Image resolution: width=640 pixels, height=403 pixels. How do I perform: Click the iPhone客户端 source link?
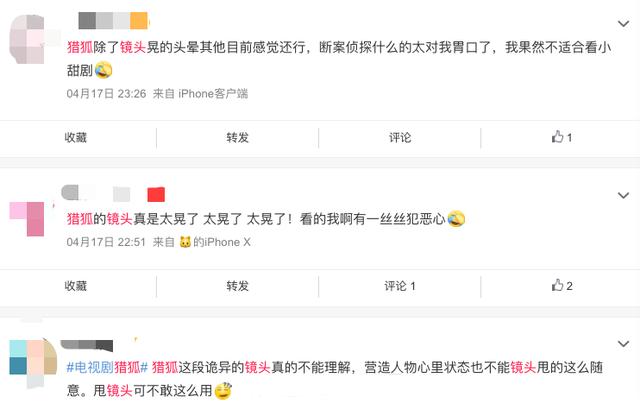point(213,94)
